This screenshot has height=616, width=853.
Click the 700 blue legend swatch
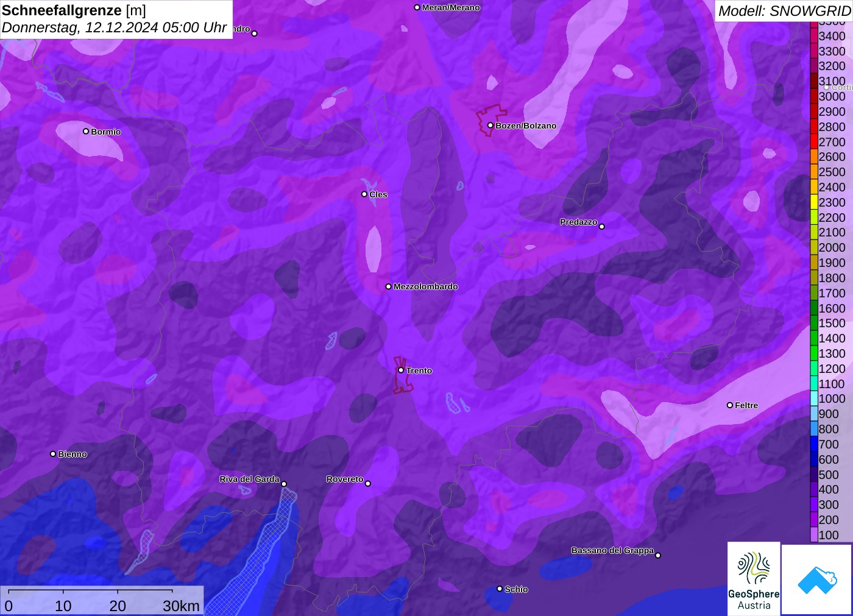coord(814,444)
